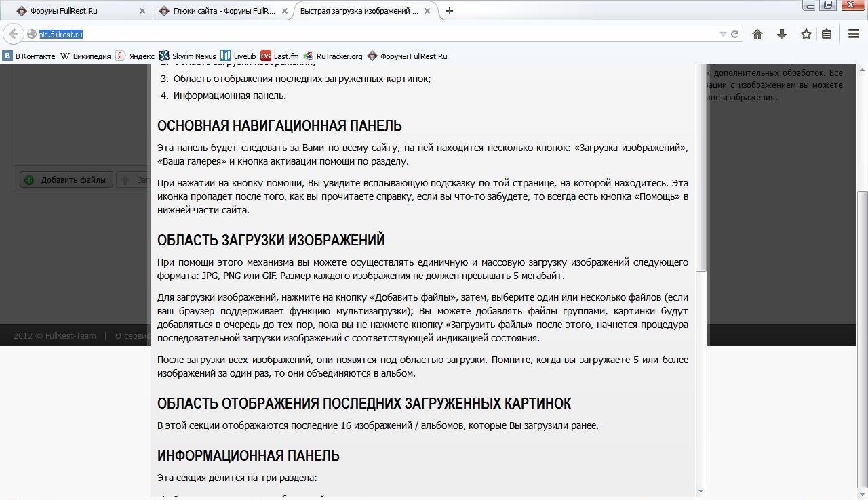
Task: Click the heading ОСНОВНАЯ НАВИГАЦИОННАЯ ПАНЕЛЬ
Action: (x=279, y=125)
